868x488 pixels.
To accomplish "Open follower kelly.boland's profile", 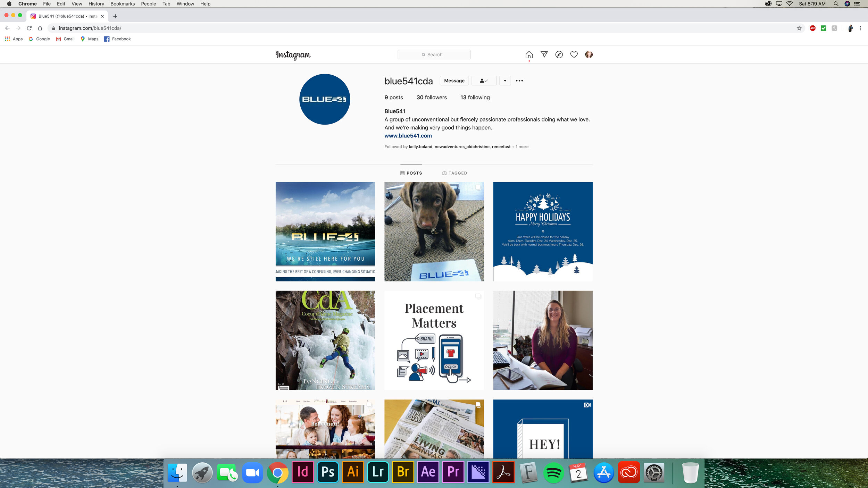I will pyautogui.click(x=420, y=147).
